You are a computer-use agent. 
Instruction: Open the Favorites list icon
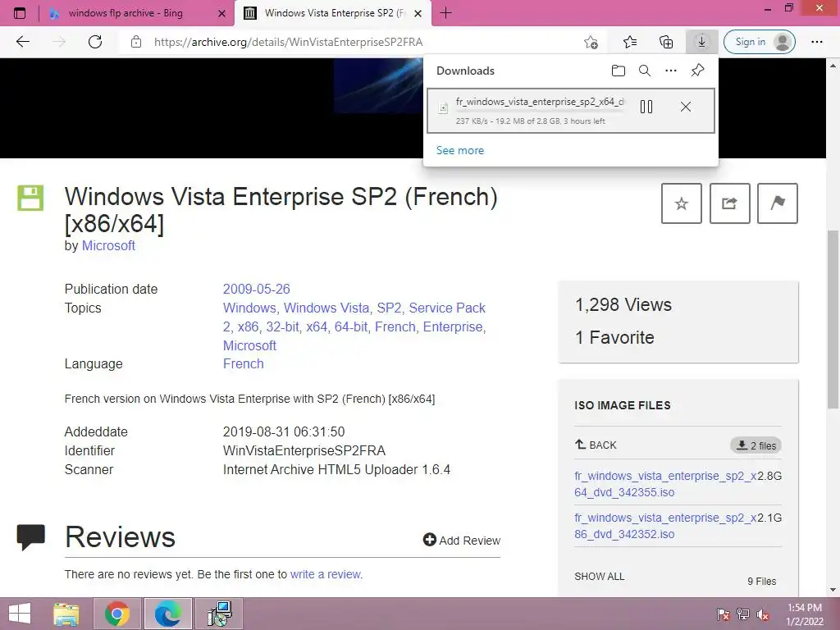click(x=630, y=42)
